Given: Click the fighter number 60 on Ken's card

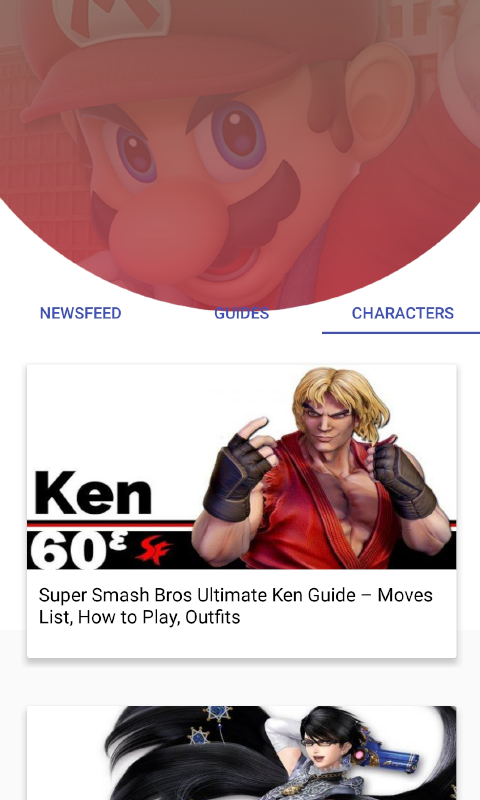Looking at the screenshot, I should 71,551.
